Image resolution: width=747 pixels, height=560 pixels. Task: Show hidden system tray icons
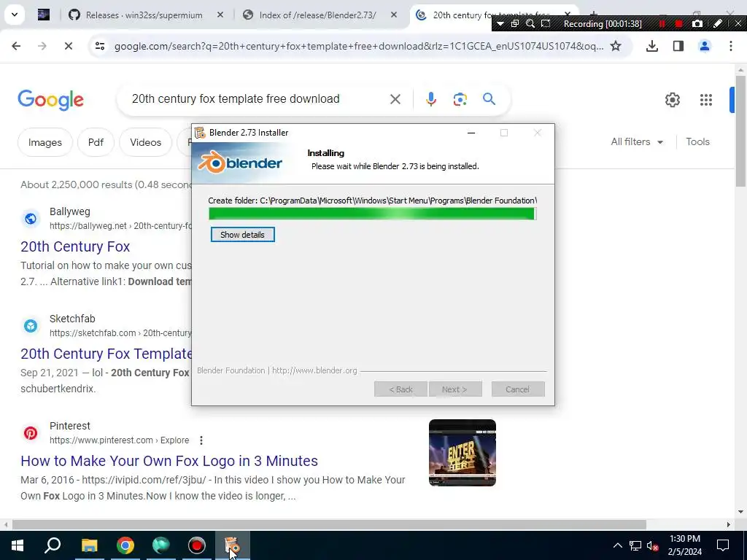coord(617,545)
